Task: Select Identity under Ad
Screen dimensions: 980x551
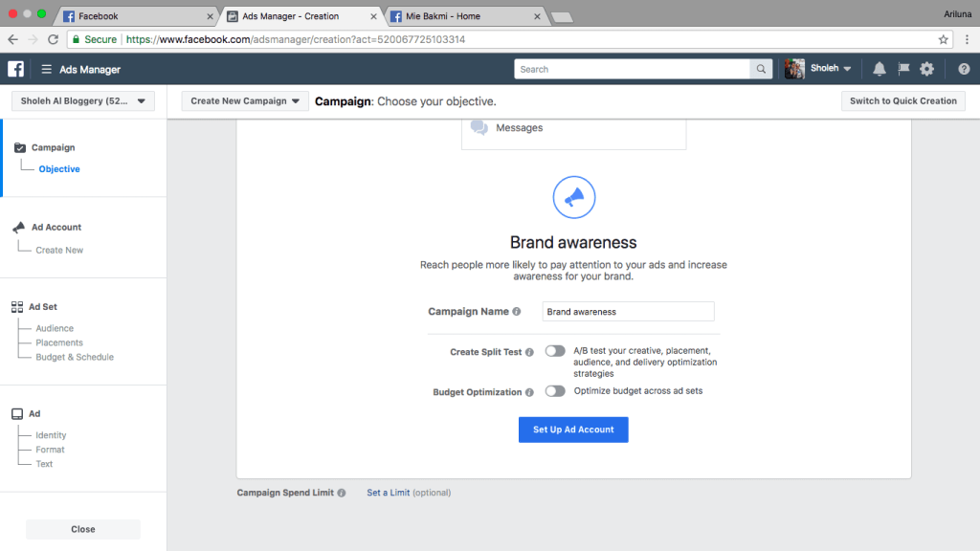Action: pos(51,435)
